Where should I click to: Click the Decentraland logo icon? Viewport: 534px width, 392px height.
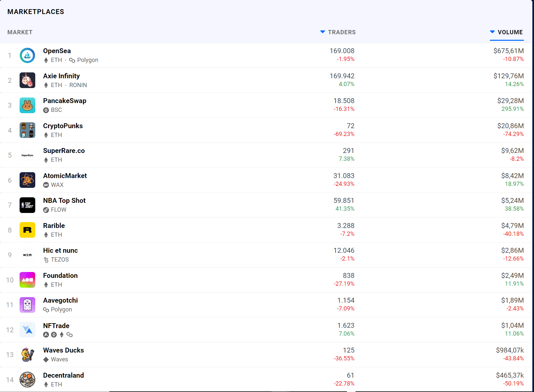tap(27, 380)
